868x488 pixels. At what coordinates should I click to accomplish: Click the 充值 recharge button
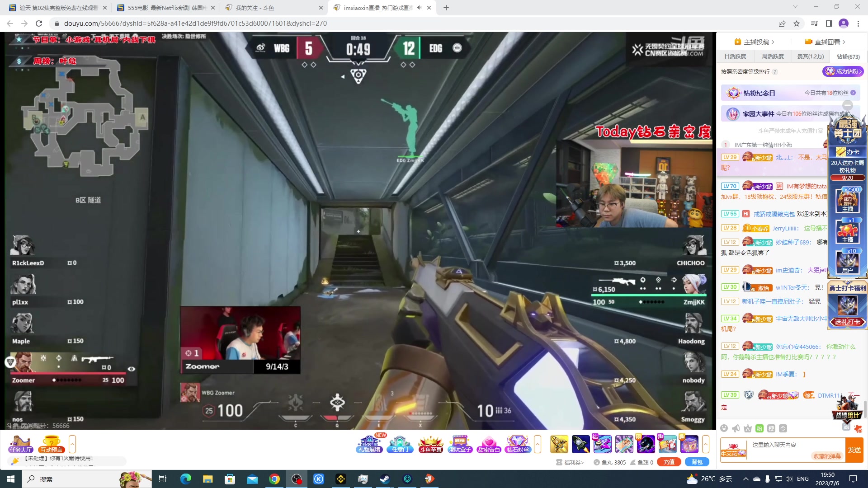(x=669, y=462)
